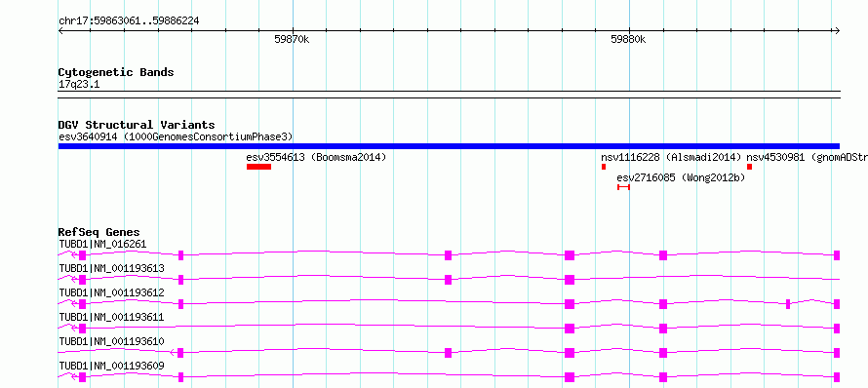The width and height of the screenshot is (868, 388).
Task: Select the TUBD1|NM_001193611 transcript label
Action: [111, 317]
